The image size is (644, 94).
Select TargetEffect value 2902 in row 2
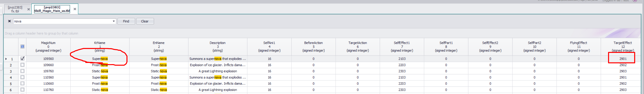click(x=623, y=65)
